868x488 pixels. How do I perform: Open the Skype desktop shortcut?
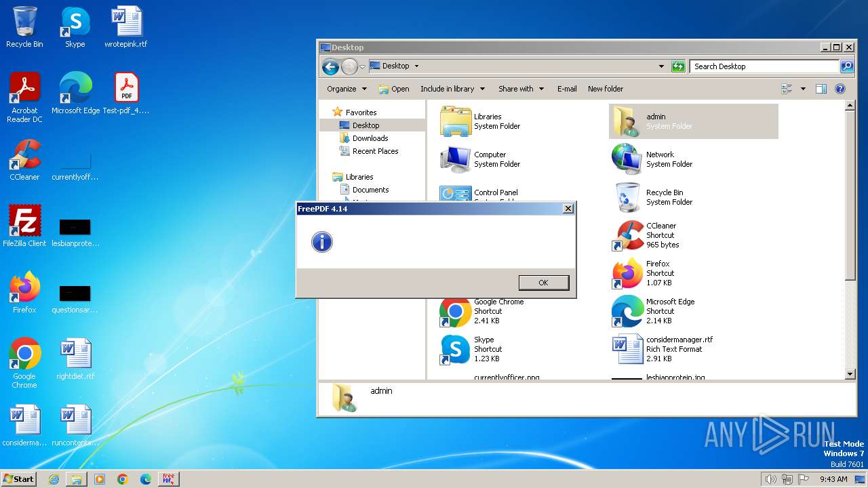[x=75, y=27]
